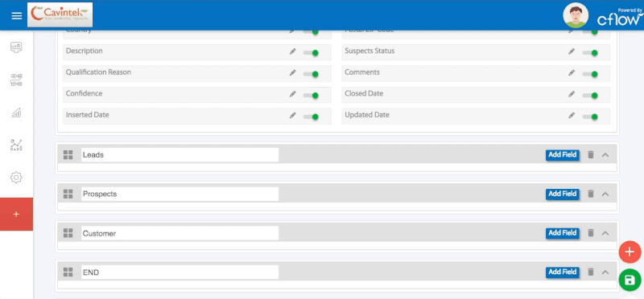Click the Prospects section name input
This screenshot has width=644, height=299.
[x=180, y=194]
